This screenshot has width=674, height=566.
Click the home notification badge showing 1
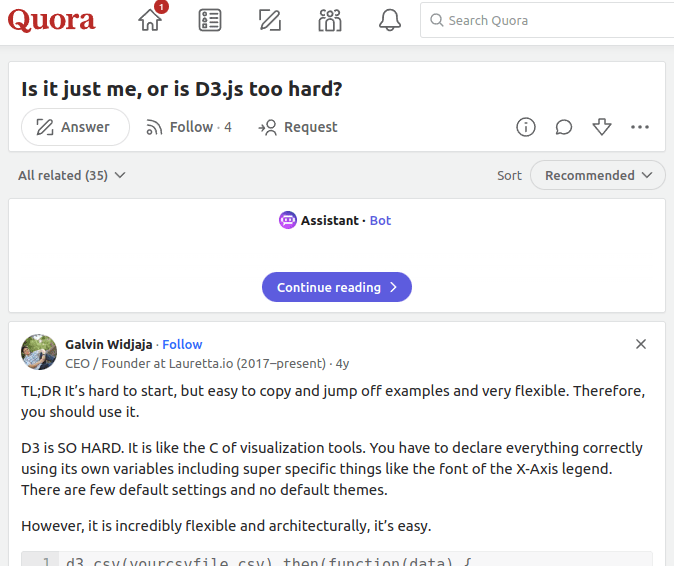[161, 7]
